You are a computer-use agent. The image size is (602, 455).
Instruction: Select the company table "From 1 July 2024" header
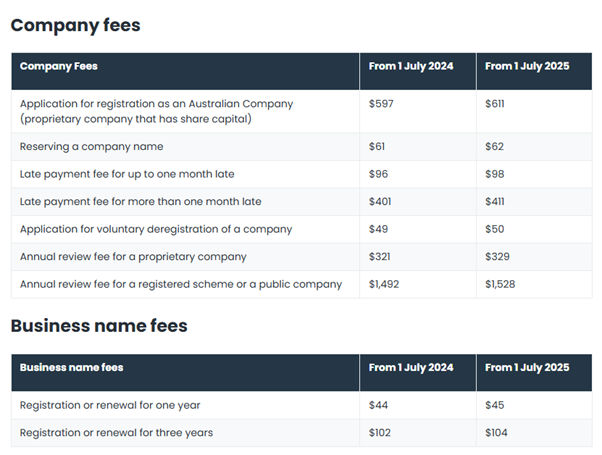410,66
